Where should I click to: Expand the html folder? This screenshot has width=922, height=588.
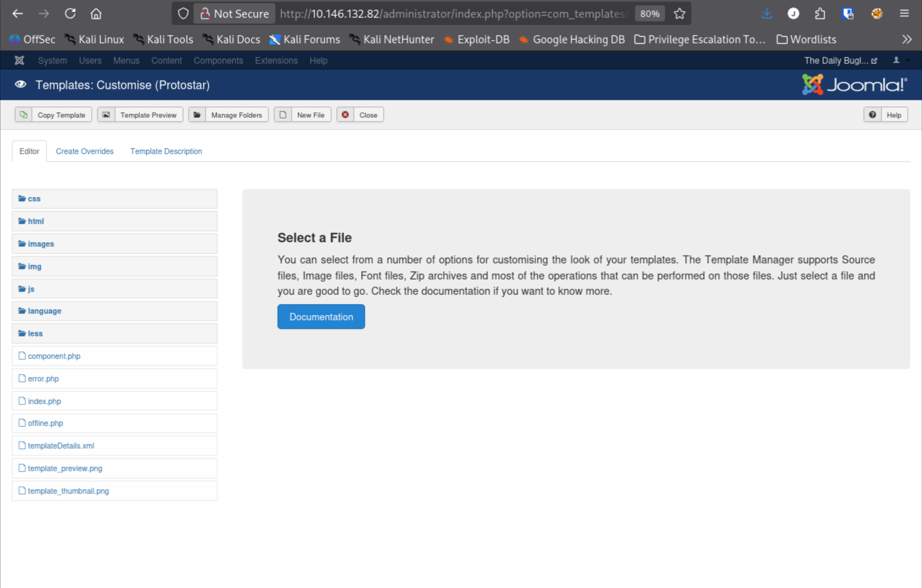[114, 221]
